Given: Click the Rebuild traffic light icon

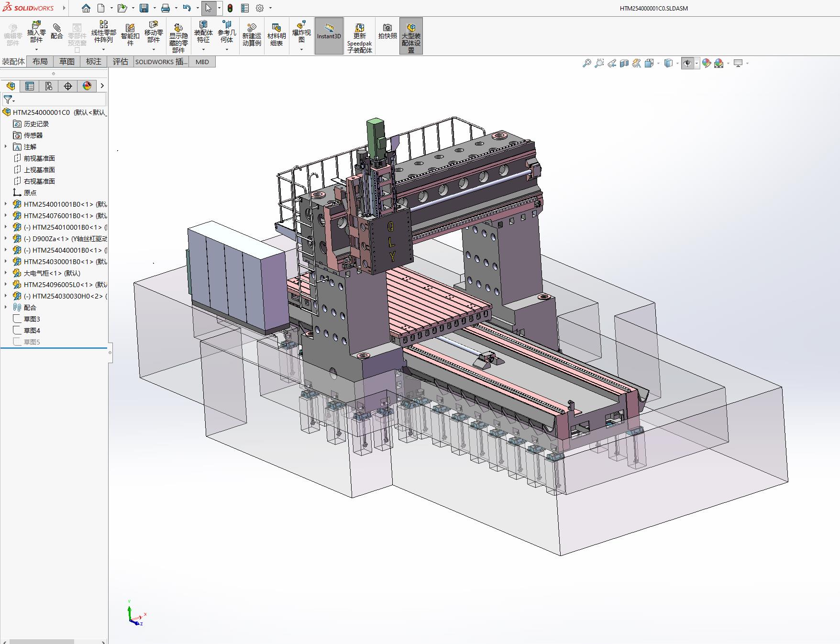Looking at the screenshot, I should pos(230,8).
